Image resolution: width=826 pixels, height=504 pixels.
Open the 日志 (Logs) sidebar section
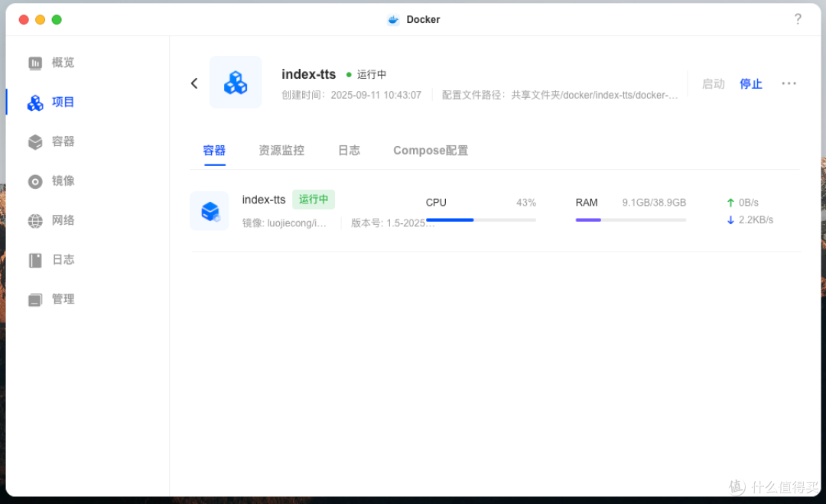point(50,259)
